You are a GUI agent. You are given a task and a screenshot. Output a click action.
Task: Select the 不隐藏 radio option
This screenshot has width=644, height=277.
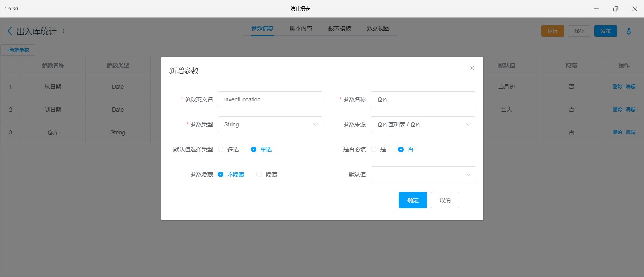pyautogui.click(x=221, y=174)
